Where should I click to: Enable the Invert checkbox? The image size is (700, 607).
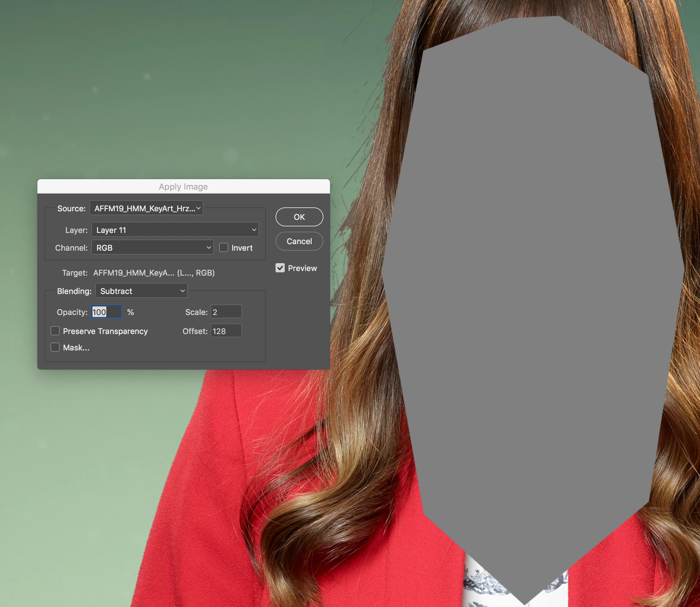tap(223, 248)
